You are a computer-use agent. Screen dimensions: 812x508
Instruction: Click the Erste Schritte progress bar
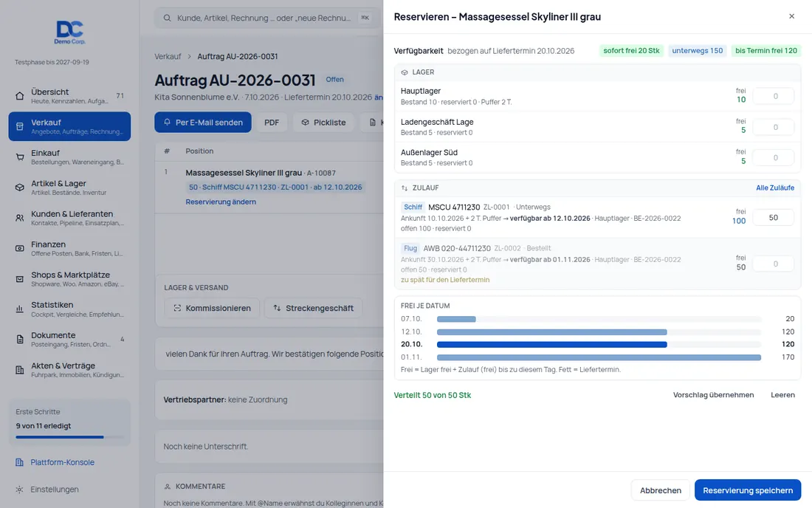[69, 437]
